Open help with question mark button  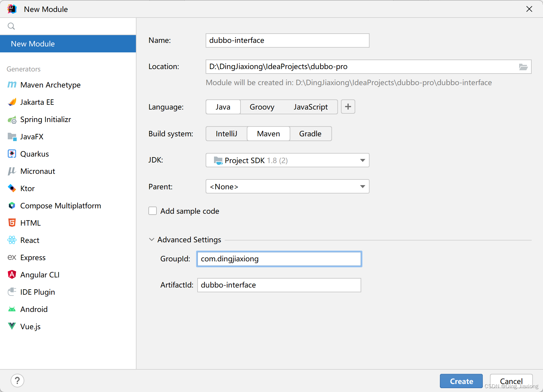click(17, 381)
